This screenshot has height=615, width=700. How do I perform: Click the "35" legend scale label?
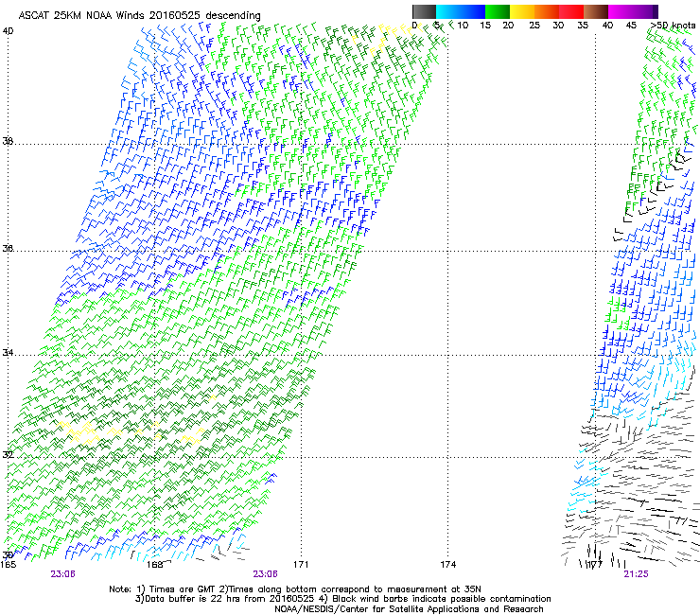coord(583,26)
